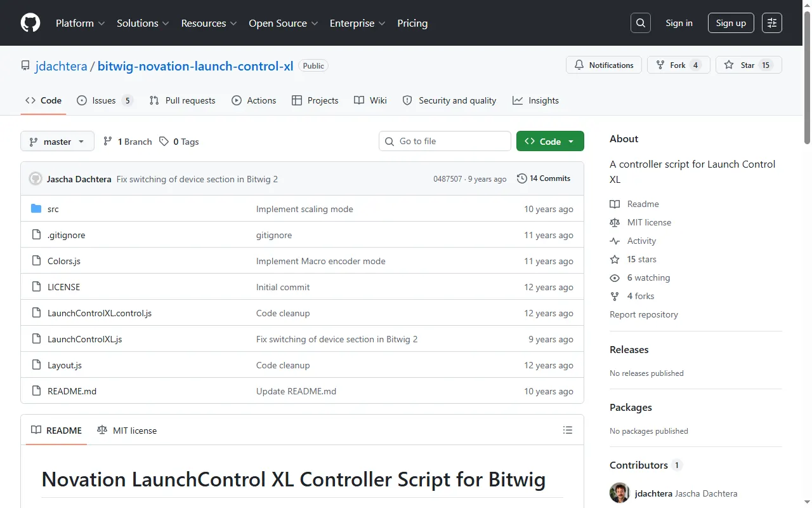Open the Activity link in About
Screen dimensions: 812x508
[633, 241]
